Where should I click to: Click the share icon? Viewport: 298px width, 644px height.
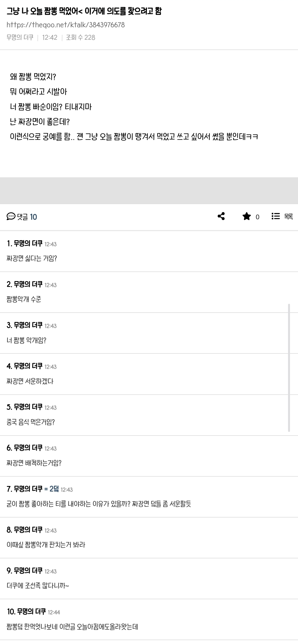[221, 216]
